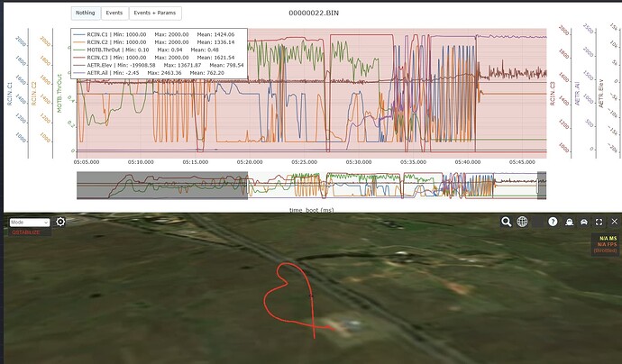Click the car icon in map toolbar

point(583,222)
